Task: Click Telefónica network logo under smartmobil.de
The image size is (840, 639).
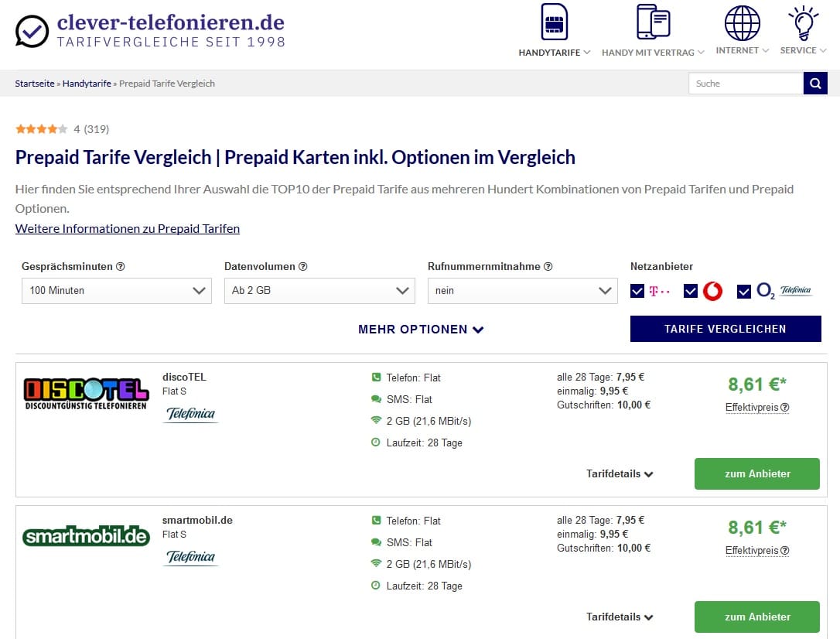Action: [191, 557]
